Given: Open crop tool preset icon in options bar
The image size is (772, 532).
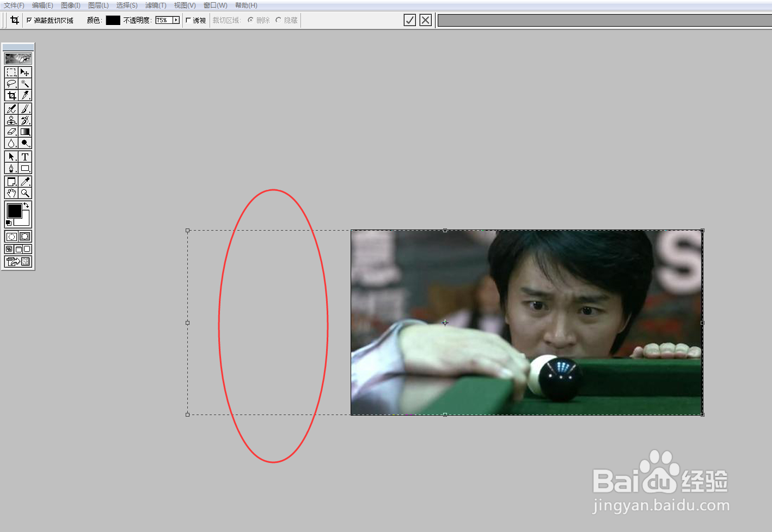Looking at the screenshot, I should (15, 20).
